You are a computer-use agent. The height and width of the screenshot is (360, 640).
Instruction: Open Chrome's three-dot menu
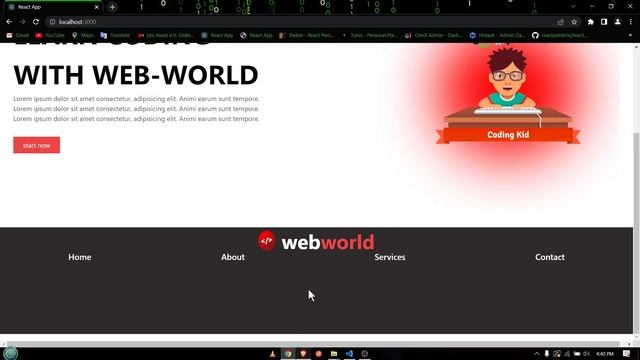point(631,22)
